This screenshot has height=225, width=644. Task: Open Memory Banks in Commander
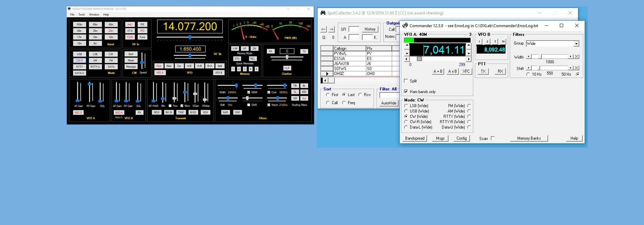(529, 138)
